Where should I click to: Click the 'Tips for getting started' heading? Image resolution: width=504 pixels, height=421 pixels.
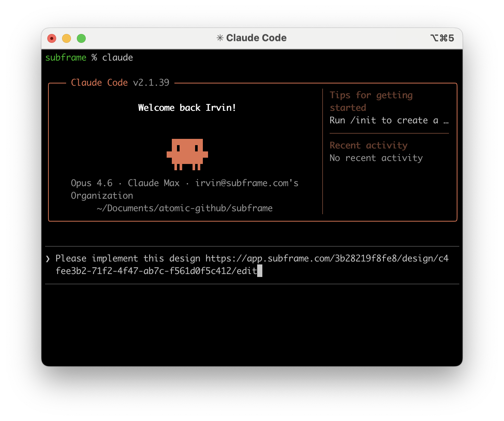click(371, 102)
